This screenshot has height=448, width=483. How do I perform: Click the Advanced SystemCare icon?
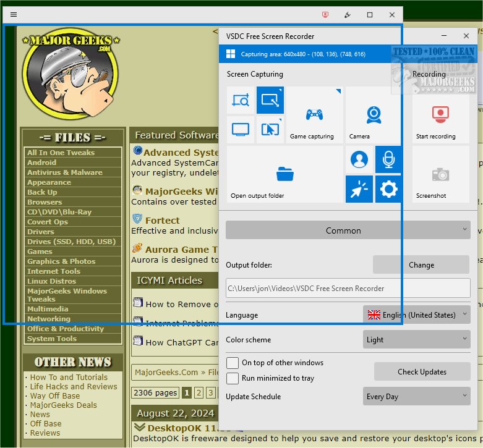[138, 150]
